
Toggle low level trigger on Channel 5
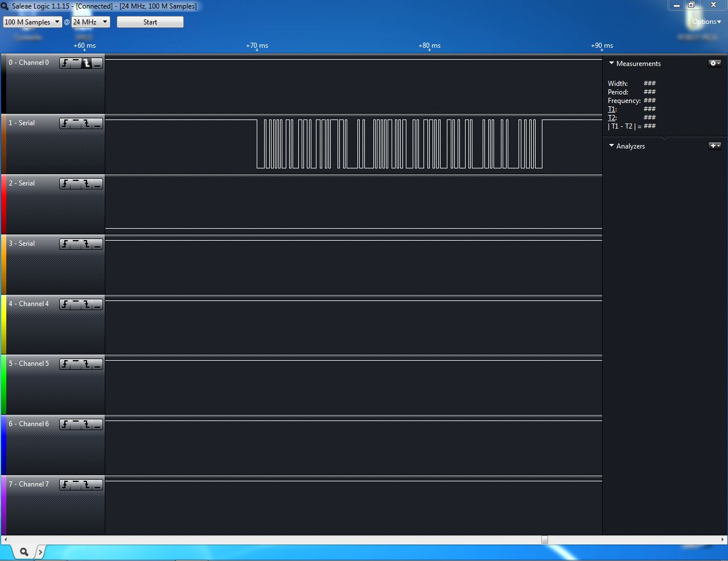97,364
